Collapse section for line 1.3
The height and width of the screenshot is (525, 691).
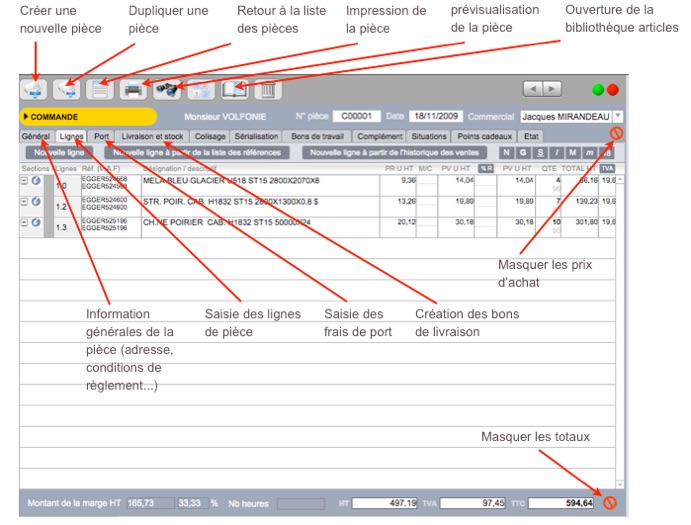[x=25, y=222]
